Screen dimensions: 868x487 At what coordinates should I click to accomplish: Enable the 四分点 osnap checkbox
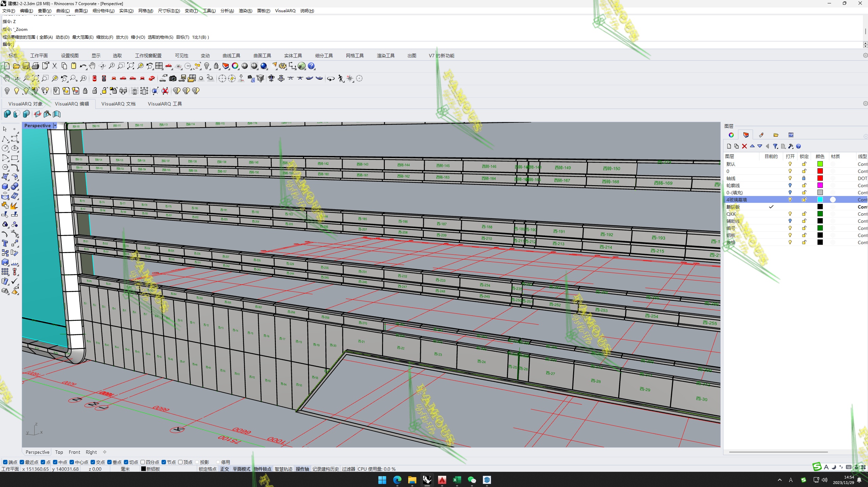143,462
